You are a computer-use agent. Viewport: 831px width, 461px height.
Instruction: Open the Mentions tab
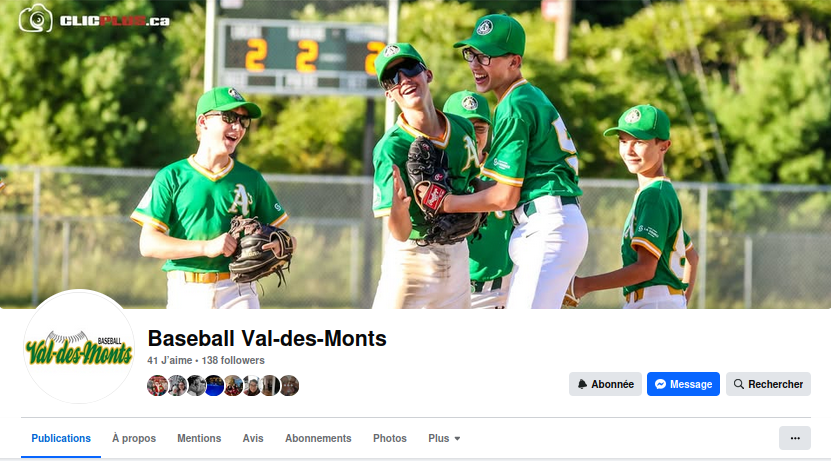click(199, 438)
